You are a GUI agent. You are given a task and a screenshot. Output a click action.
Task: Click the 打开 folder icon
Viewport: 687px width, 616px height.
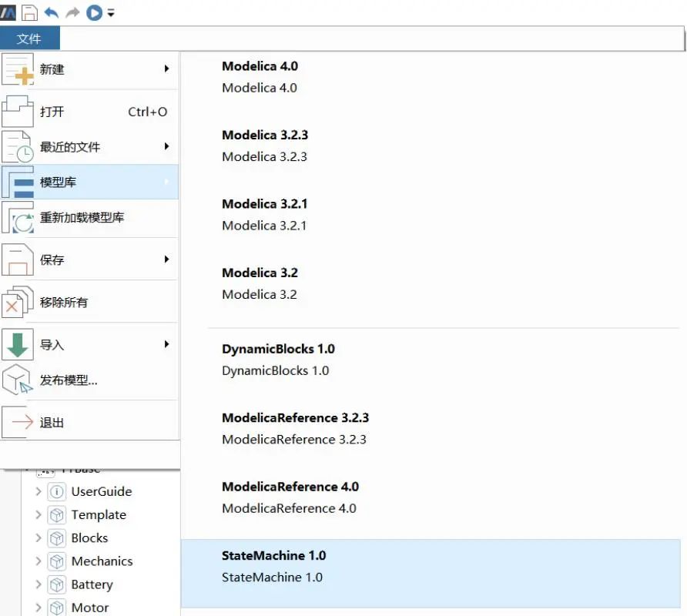pyautogui.click(x=18, y=112)
